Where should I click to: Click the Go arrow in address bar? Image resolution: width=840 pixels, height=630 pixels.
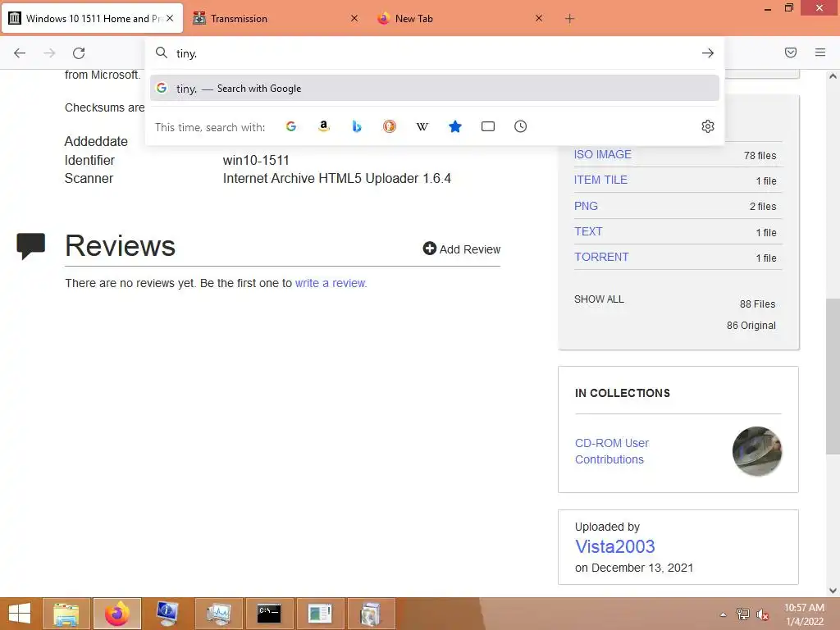point(708,53)
